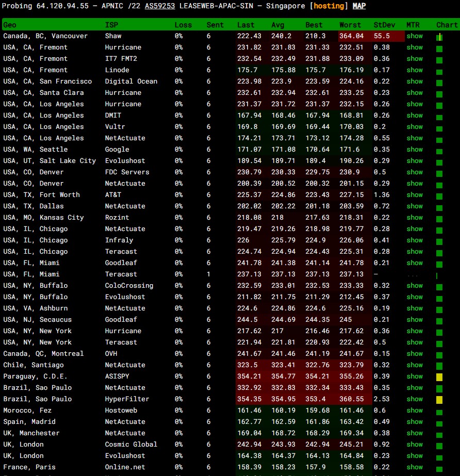The height and width of the screenshot is (476, 460).
Task: Click chart icon for UK Manchester row
Action: coord(439,435)
